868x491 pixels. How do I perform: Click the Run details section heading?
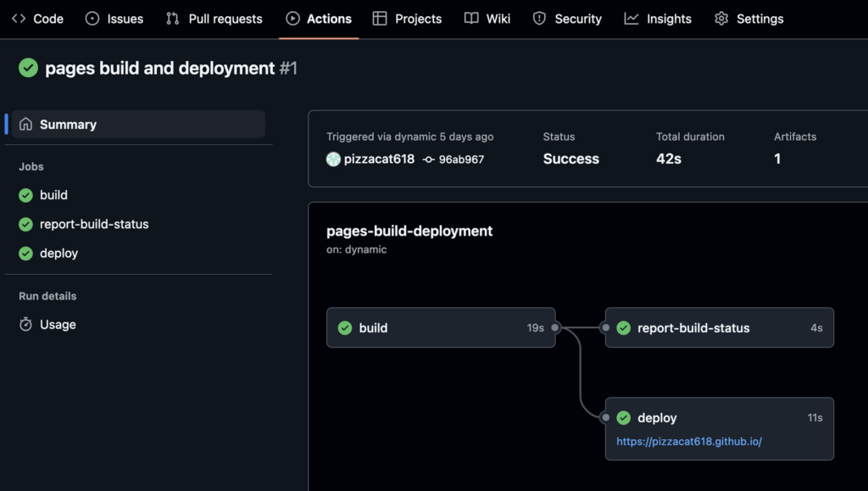pos(47,296)
